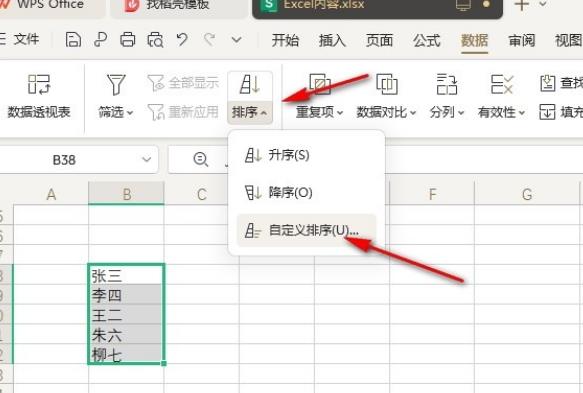Choose 降序(O) from sort menu
The width and height of the screenshot is (583, 393).
306,193
